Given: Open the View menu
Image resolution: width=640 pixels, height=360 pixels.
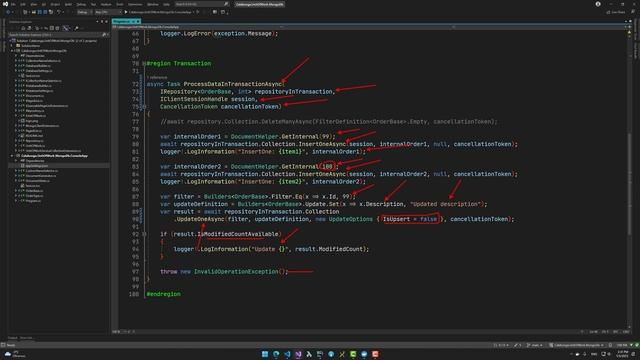Looking at the screenshot, I should [x=33, y=4].
